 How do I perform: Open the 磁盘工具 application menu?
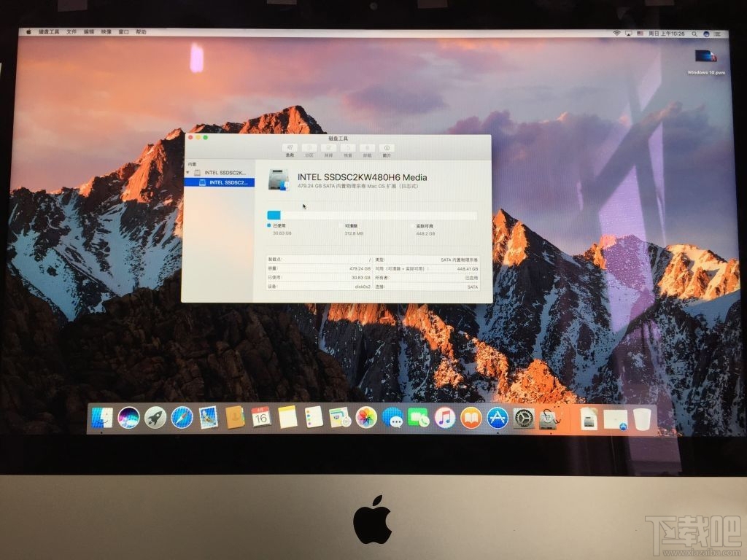49,32
